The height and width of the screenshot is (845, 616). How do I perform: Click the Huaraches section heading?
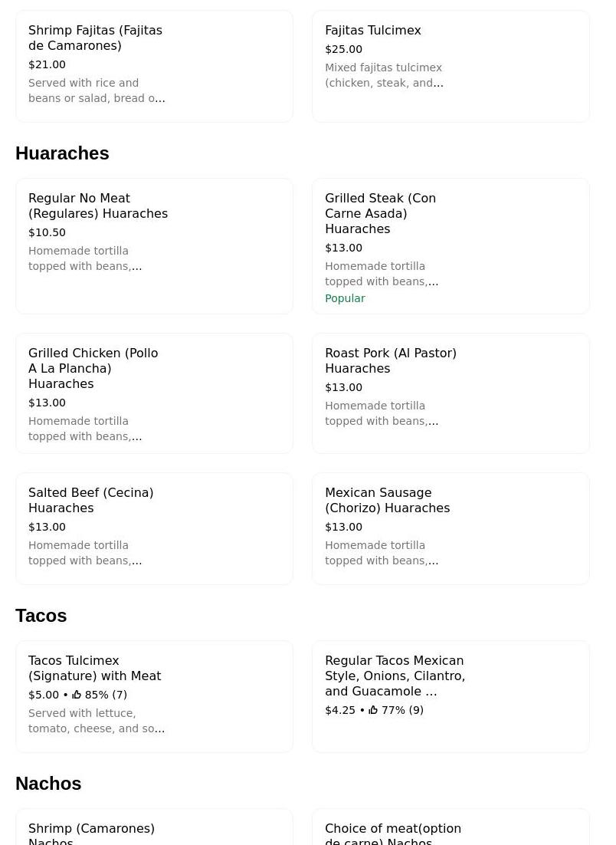(62, 153)
